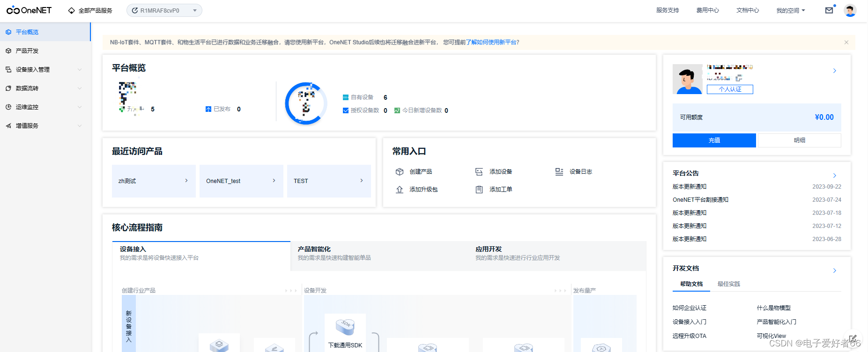Click the platform overview sidebar icon
Screen dimensions: 868x352
pyautogui.click(x=8, y=32)
